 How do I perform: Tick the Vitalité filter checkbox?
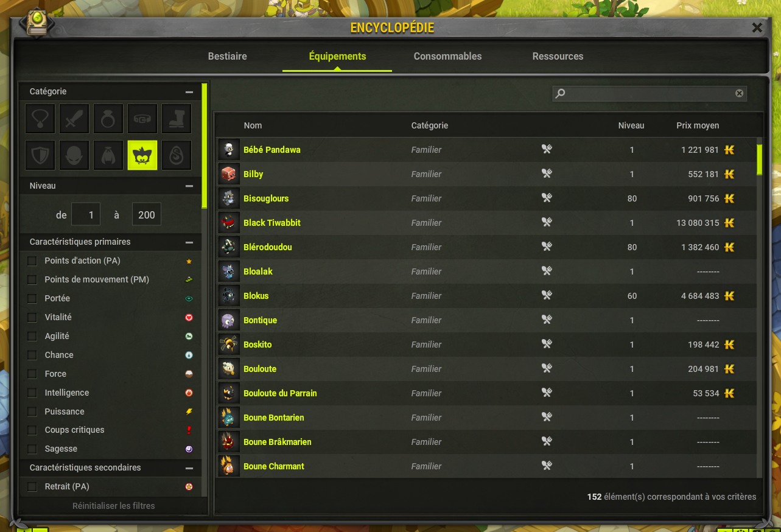(32, 318)
